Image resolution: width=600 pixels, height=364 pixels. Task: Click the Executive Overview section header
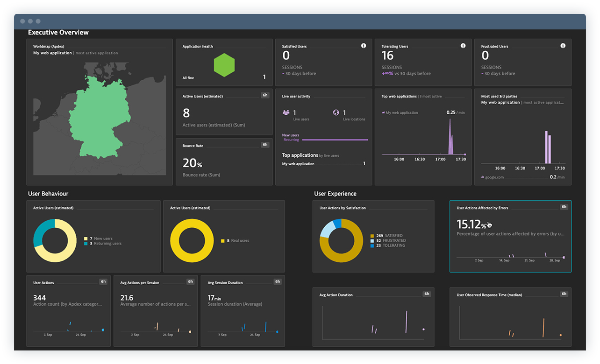coord(58,32)
